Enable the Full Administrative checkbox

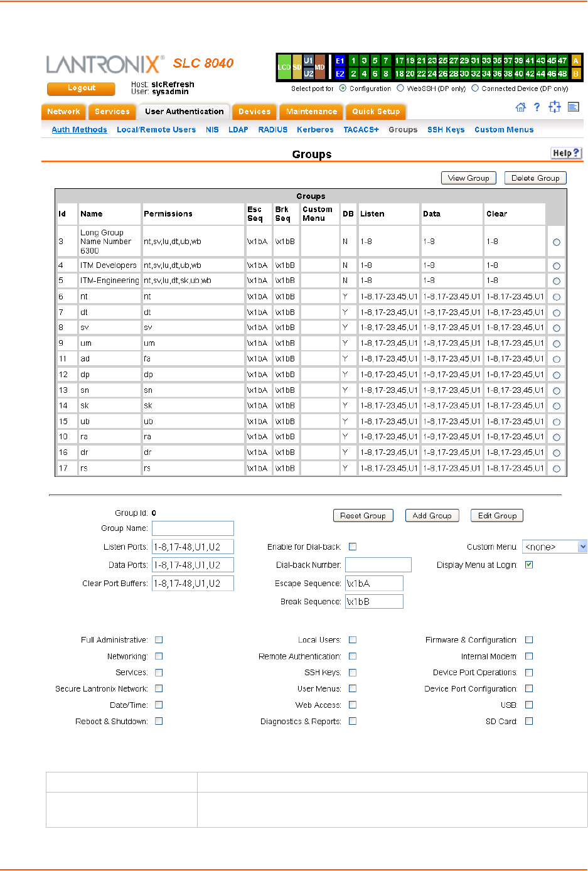coord(159,640)
